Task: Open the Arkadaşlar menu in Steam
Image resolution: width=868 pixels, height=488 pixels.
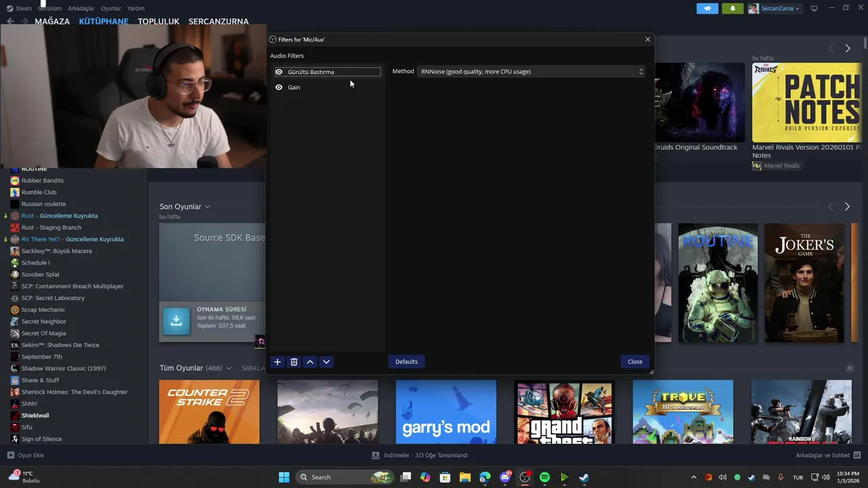Action: pyautogui.click(x=81, y=8)
